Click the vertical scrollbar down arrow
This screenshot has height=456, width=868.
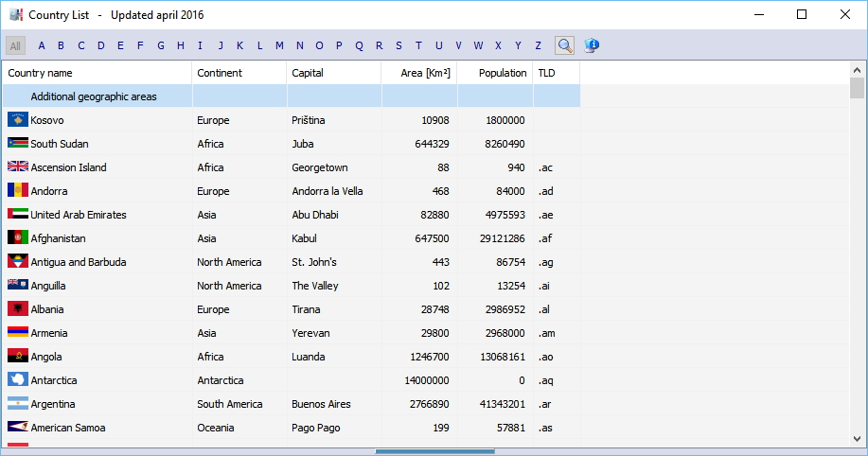(x=857, y=439)
